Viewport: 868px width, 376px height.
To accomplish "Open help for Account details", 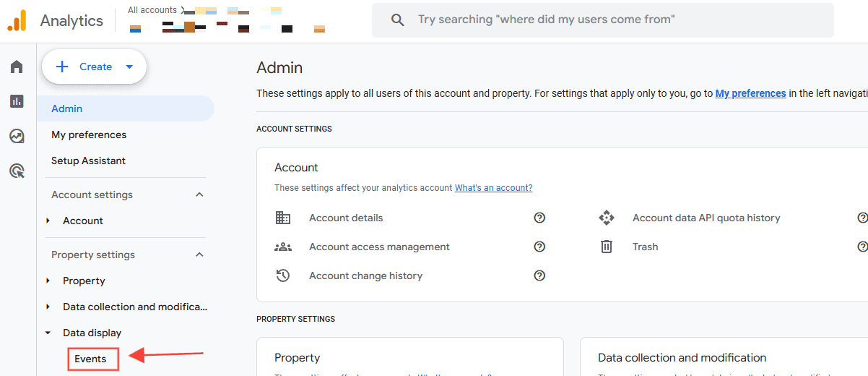I will click(x=539, y=218).
